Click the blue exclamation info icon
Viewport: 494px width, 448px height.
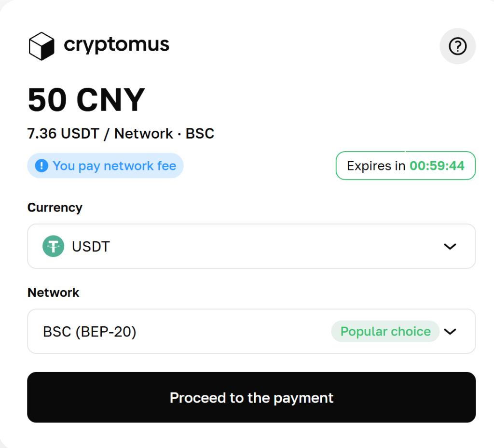click(41, 166)
